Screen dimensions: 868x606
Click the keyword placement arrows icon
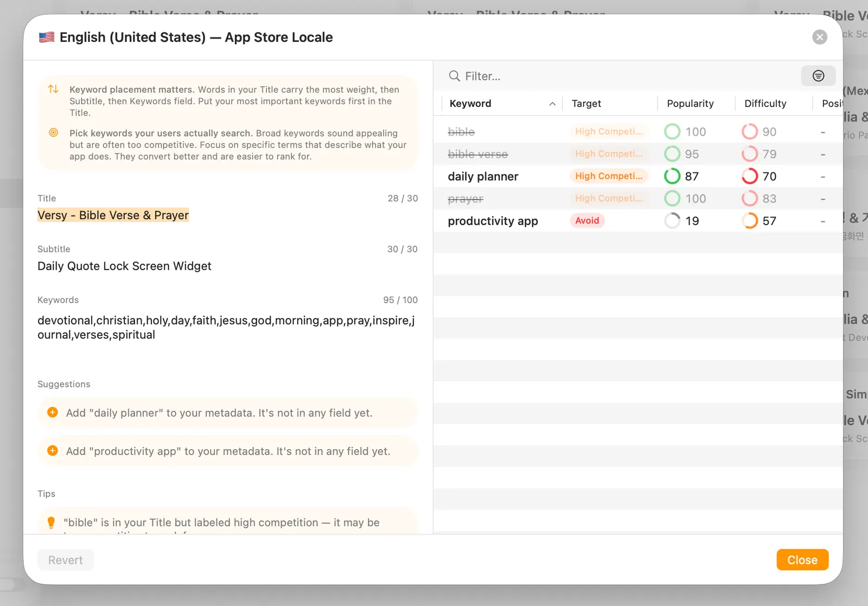[x=53, y=89]
